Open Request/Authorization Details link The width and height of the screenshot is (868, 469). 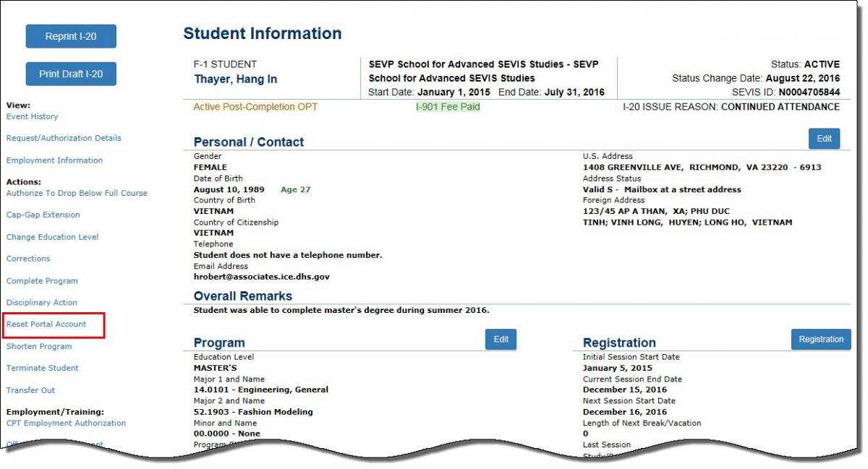(64, 138)
